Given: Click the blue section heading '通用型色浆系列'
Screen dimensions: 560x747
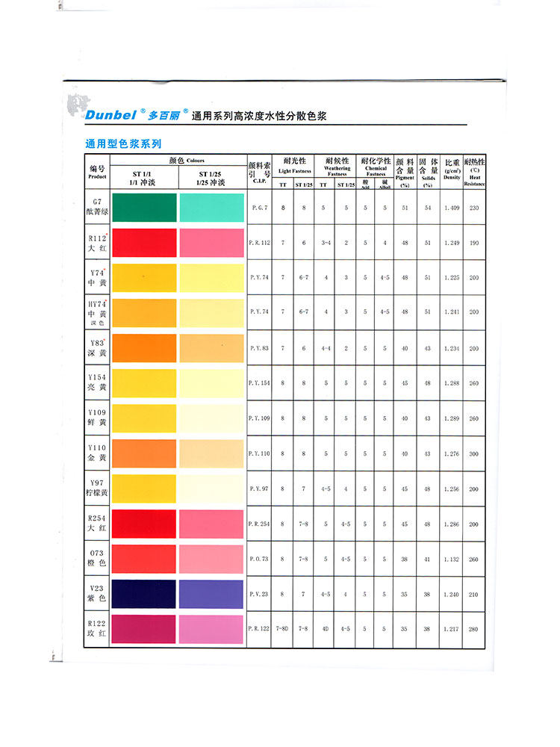Looking at the screenshot, I should click(x=123, y=144).
